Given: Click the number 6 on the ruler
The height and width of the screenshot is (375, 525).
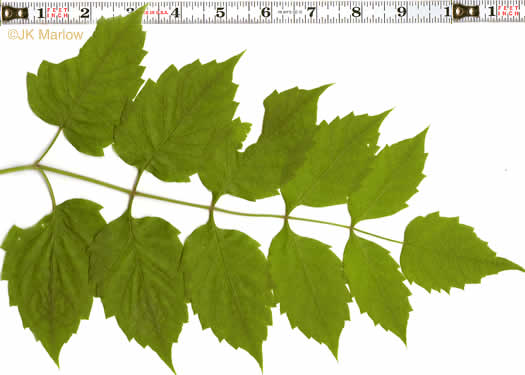Looking at the screenshot, I should [x=266, y=12].
